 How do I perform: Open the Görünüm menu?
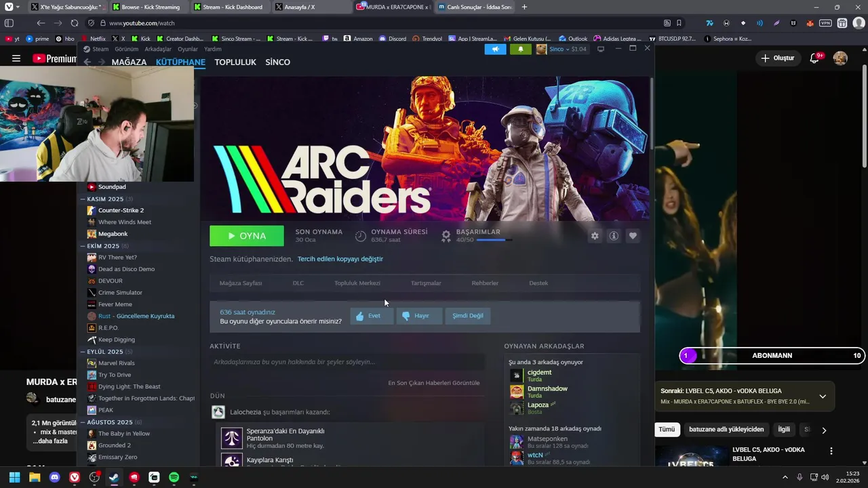coord(127,49)
